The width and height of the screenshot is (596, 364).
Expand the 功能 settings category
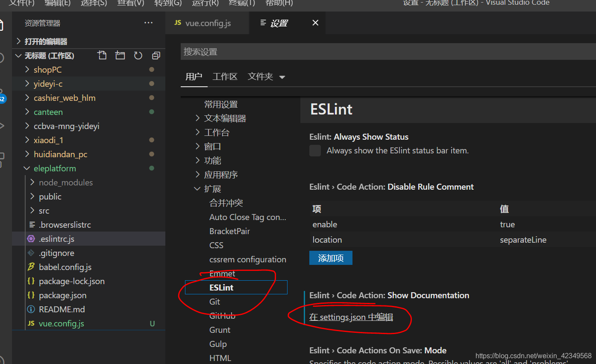click(x=197, y=161)
